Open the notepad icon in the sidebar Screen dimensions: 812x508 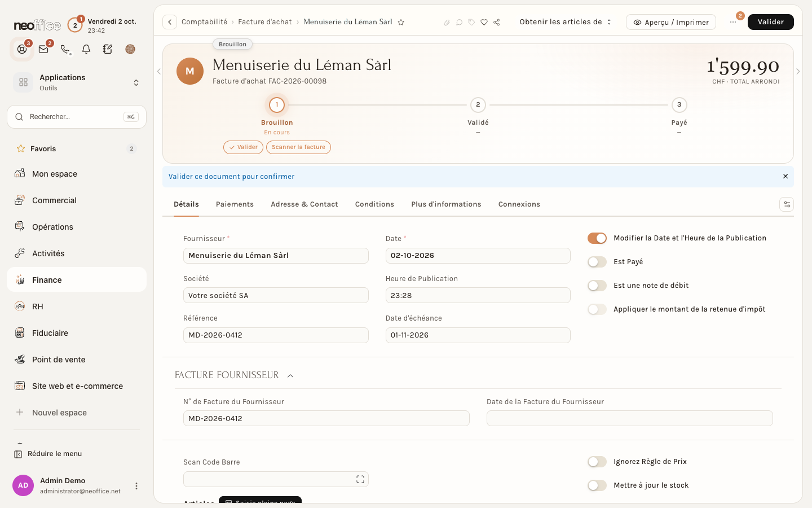tap(108, 49)
